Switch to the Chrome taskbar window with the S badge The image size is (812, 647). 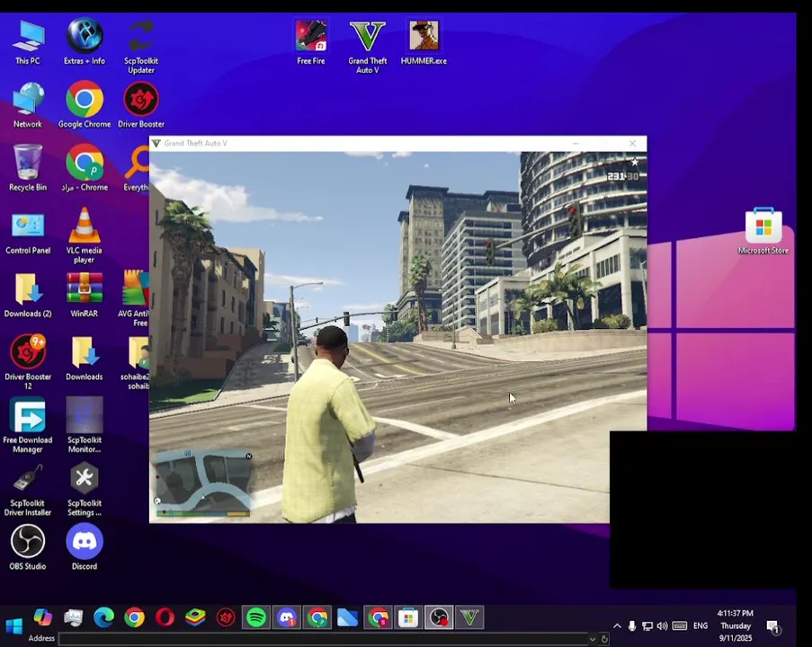tap(378, 617)
